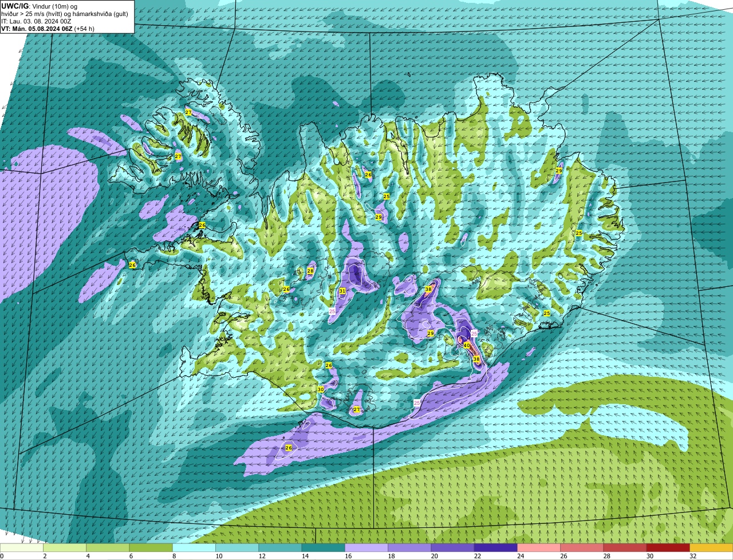Image resolution: width=733 pixels, height=560 pixels.
Task: Click the '2' tick label on the color scale
Action: point(44,556)
